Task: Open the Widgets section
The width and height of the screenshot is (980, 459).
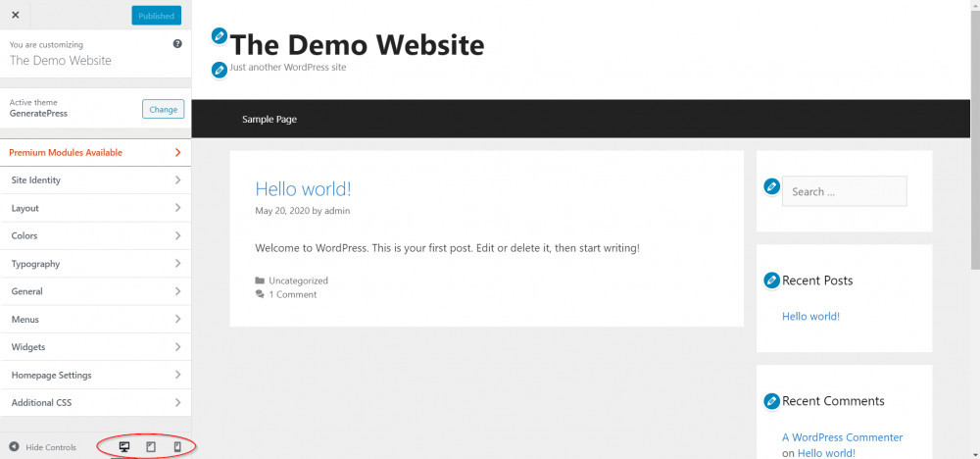Action: (x=95, y=347)
